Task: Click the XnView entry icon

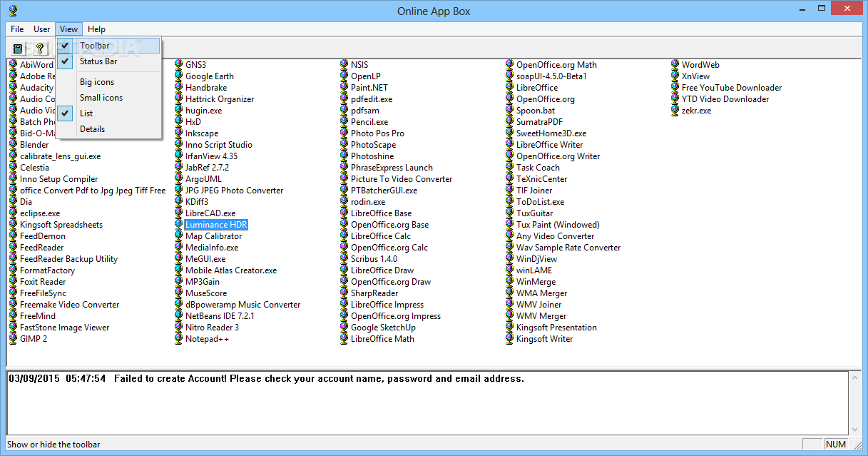Action: tap(675, 76)
